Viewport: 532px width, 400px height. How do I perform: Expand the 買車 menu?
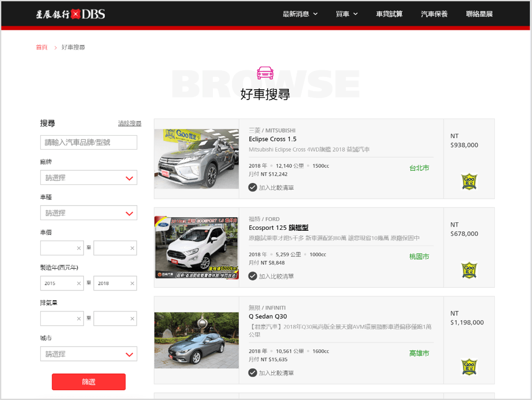tap(347, 14)
